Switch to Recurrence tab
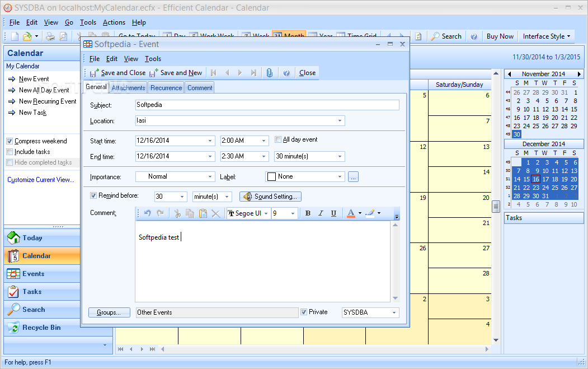Image resolution: width=588 pixels, height=369 pixels. pos(166,87)
